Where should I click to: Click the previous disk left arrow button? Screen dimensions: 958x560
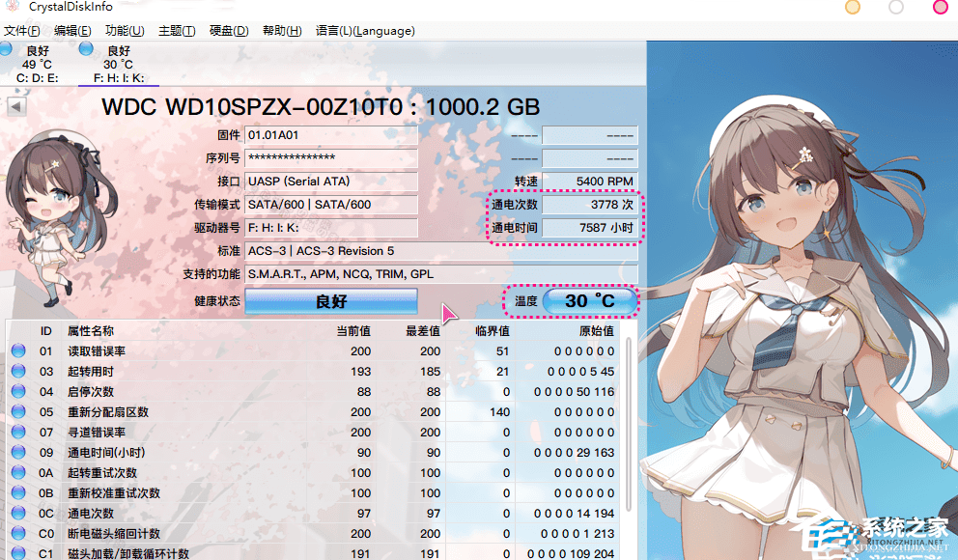point(16,106)
